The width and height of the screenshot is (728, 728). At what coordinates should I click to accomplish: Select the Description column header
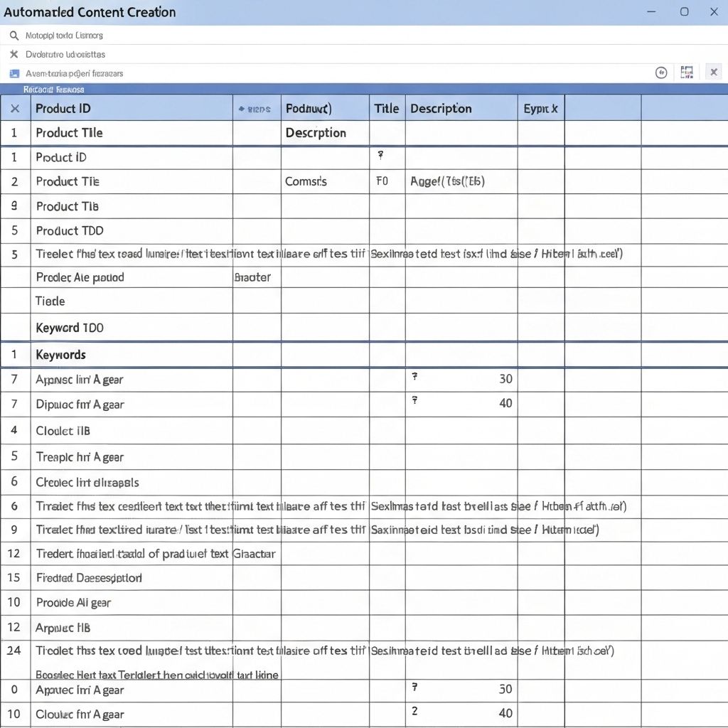tap(441, 109)
